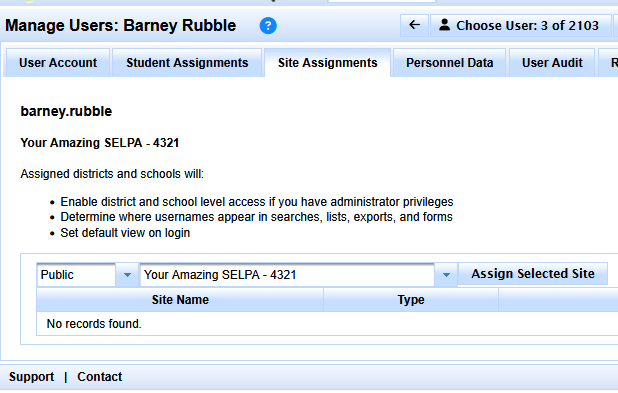This screenshot has height=393, width=618.
Task: Open the partially visible tab after User Audit
Action: [608, 63]
